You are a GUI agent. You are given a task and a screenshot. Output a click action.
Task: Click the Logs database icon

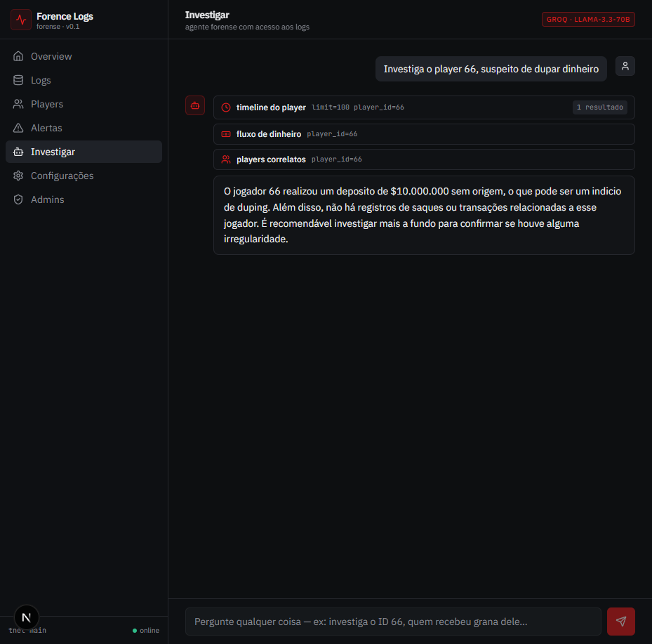coord(18,80)
